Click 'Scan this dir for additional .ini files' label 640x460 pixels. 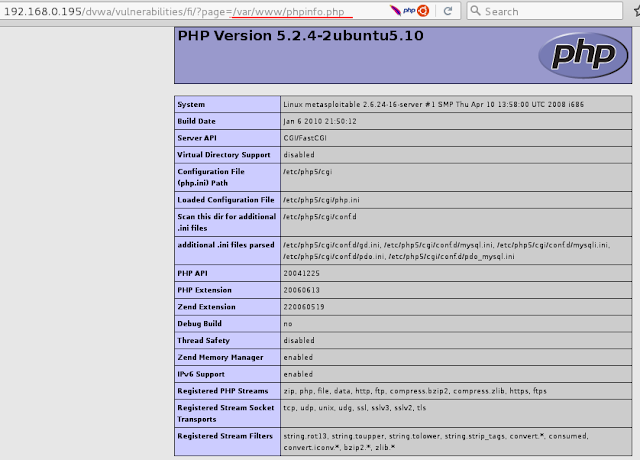[x=227, y=222]
